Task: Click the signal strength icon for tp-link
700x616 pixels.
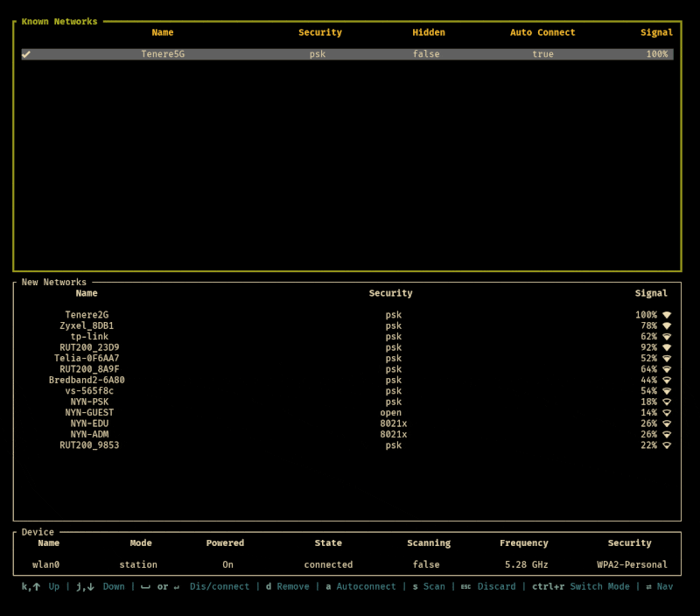Action: 667,337
